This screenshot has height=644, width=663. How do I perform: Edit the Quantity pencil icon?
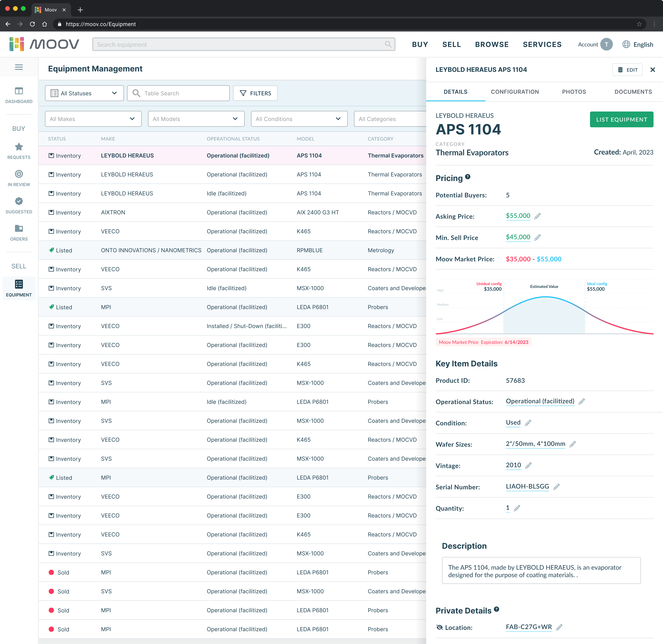coord(517,508)
